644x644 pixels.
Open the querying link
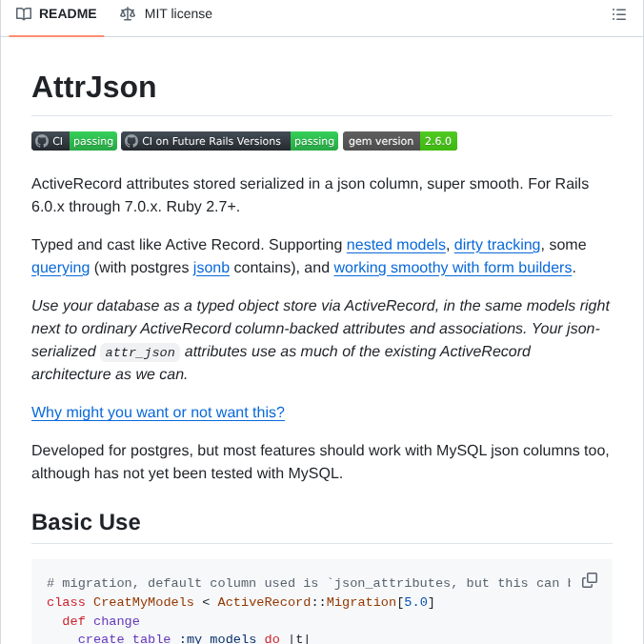[x=60, y=268]
